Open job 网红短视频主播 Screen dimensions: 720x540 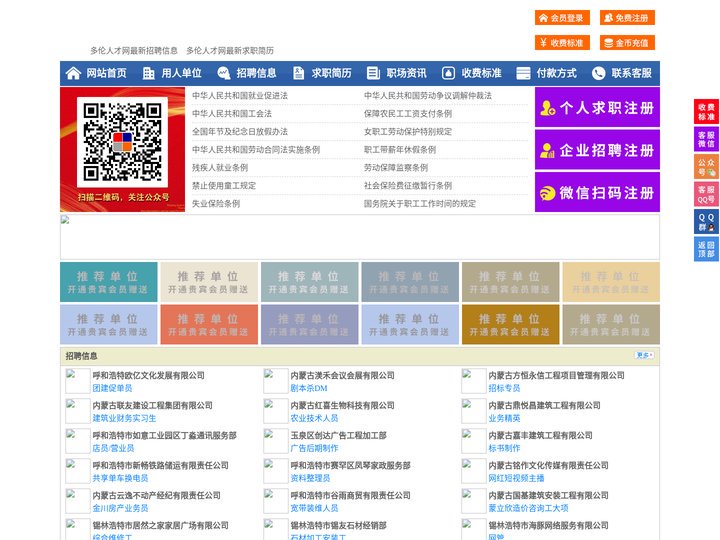pyautogui.click(x=516, y=478)
